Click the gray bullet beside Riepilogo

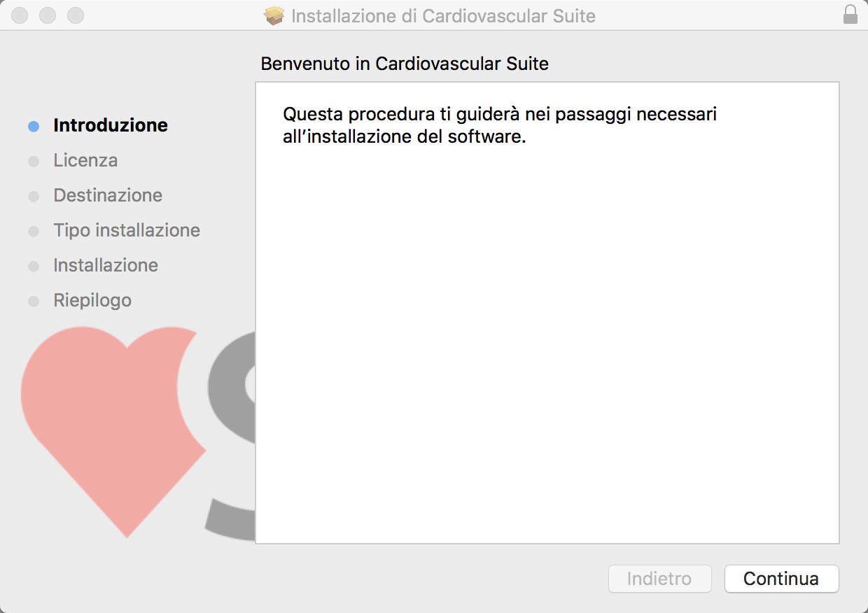[x=34, y=302]
